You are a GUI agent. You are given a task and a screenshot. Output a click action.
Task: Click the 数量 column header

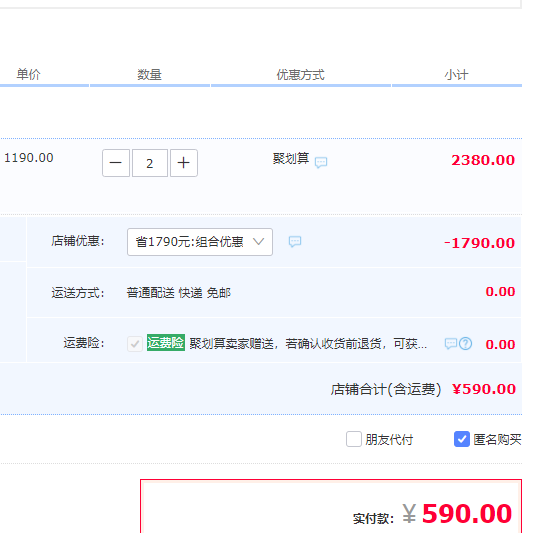point(150,75)
